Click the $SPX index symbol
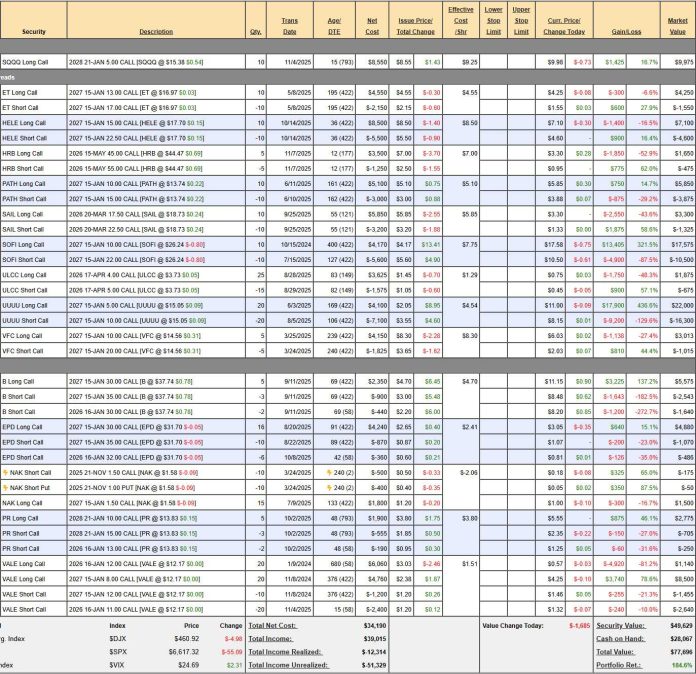The height and width of the screenshot is (674, 696). [x=119, y=649]
